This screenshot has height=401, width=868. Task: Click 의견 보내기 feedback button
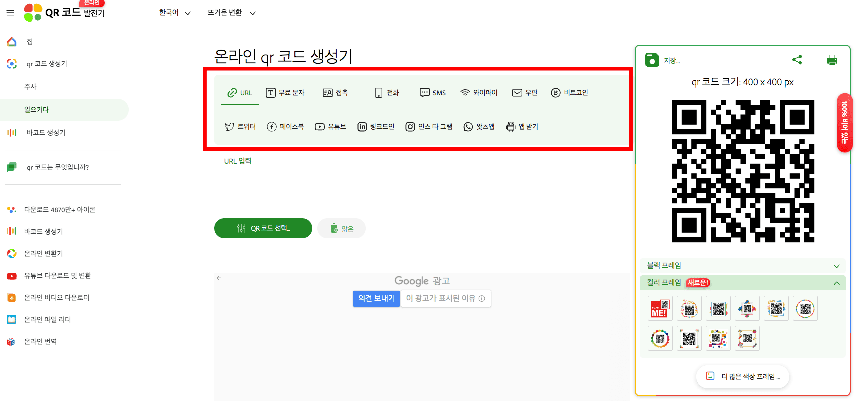pos(376,298)
